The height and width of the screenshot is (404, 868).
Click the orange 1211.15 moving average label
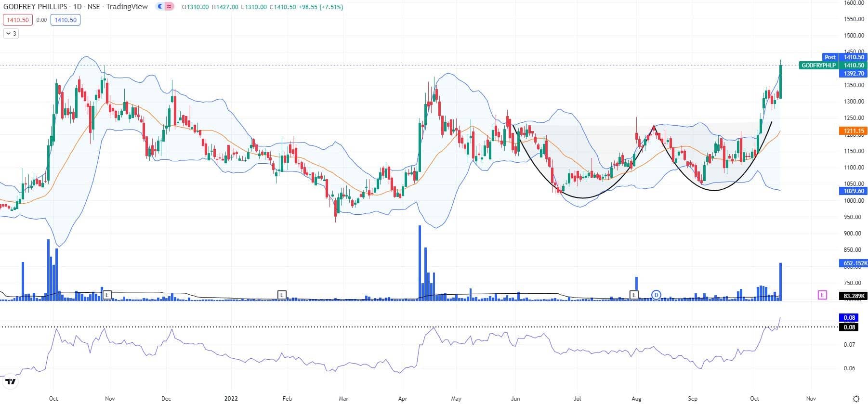coord(853,130)
